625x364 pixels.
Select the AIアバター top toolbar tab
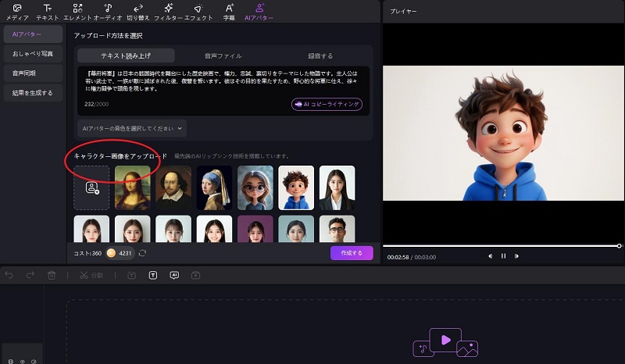[259, 12]
